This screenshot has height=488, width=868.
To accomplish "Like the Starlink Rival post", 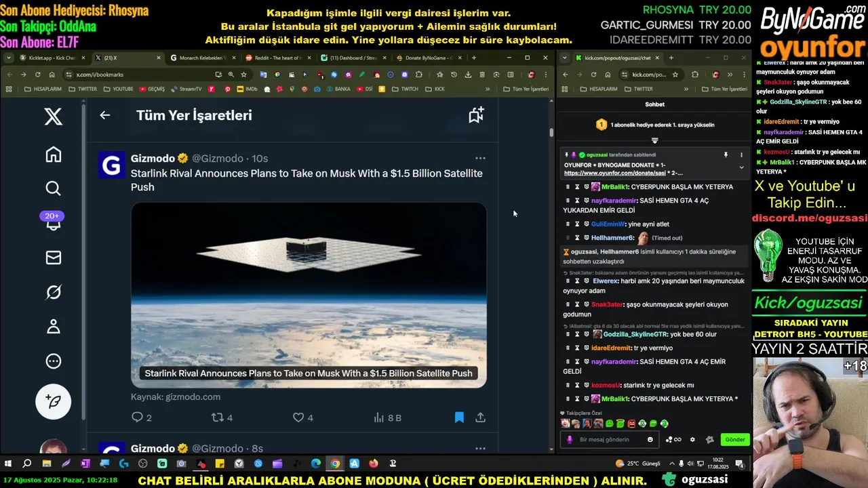I will pos(302,418).
